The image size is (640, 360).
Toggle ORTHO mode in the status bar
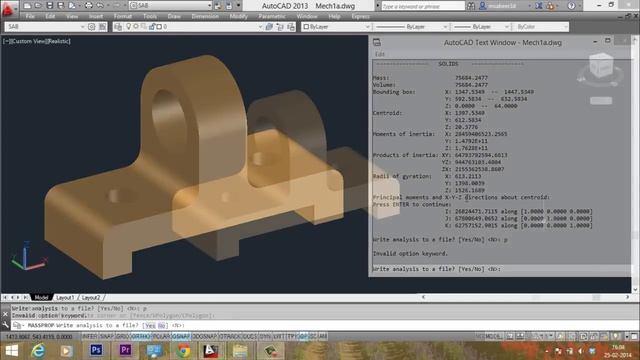pos(141,337)
